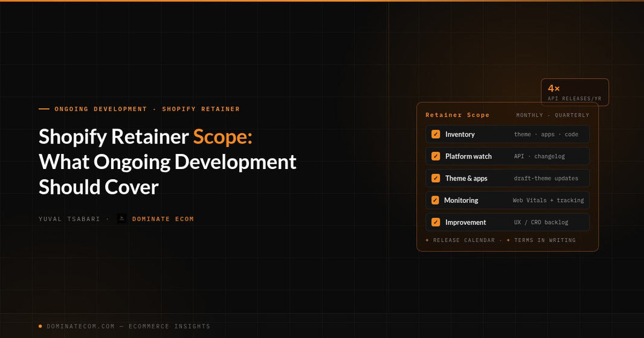
Task: Toggle the Improvement checkbox
Action: coord(436,222)
